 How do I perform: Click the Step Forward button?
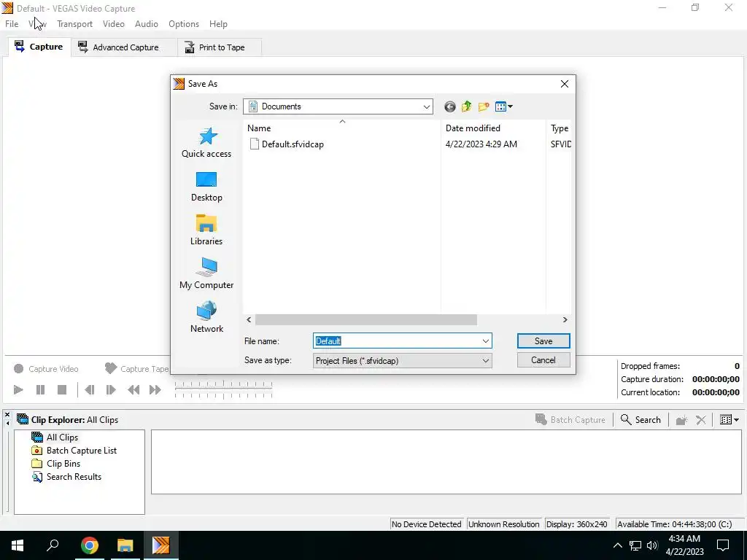[x=111, y=390]
